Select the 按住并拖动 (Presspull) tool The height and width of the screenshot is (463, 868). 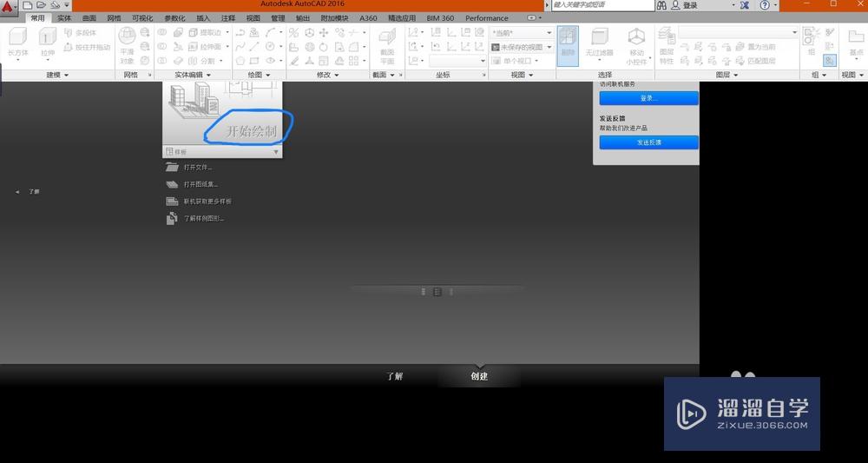(87, 47)
